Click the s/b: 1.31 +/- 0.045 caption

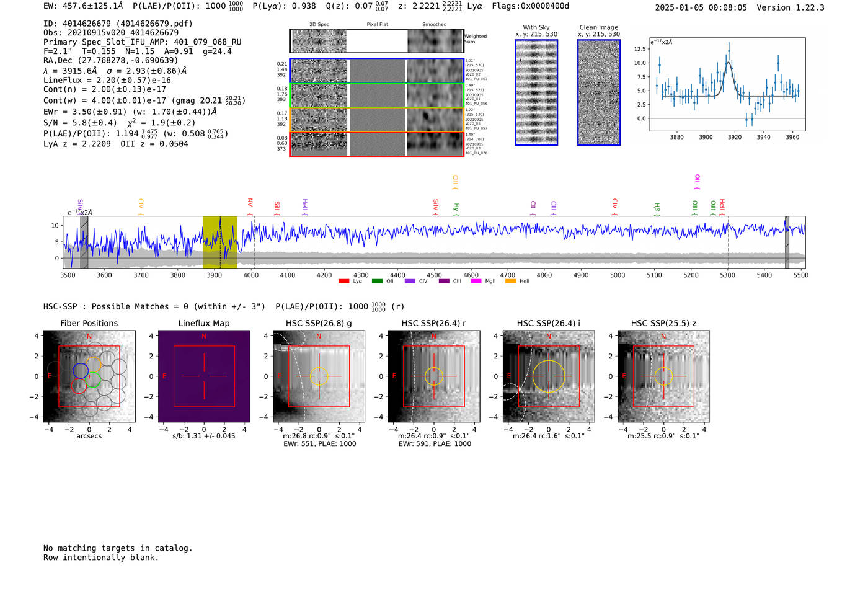[204, 436]
